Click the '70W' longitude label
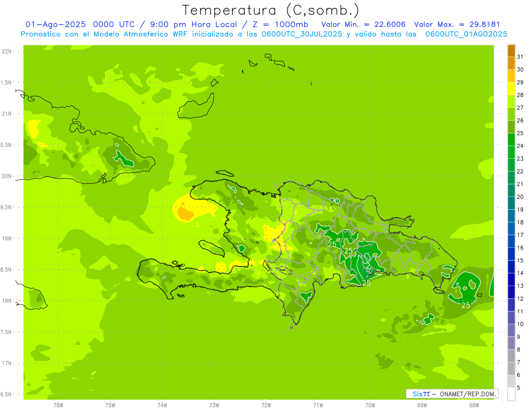 click(x=370, y=405)
